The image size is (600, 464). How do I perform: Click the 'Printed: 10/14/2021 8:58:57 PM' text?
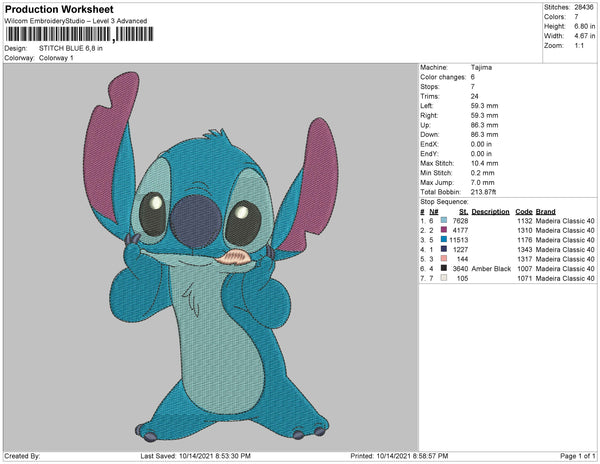coord(399,456)
